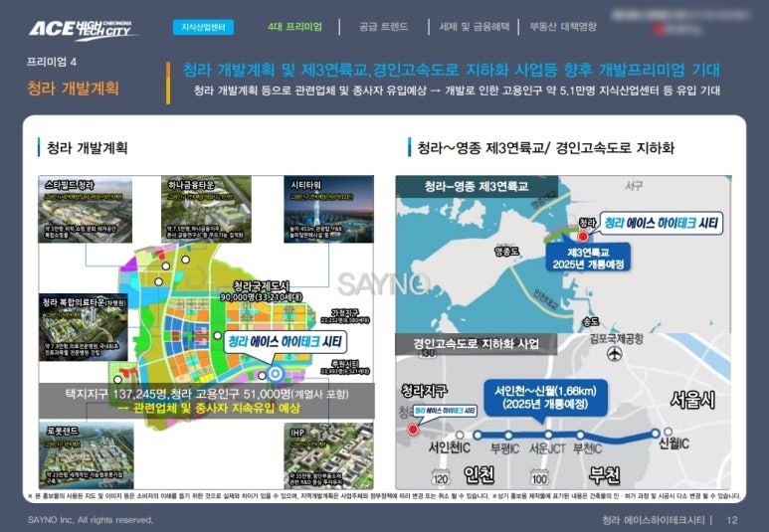Click the orange 청라 개발계획 heading
The width and height of the screenshot is (769, 532).
73,89
